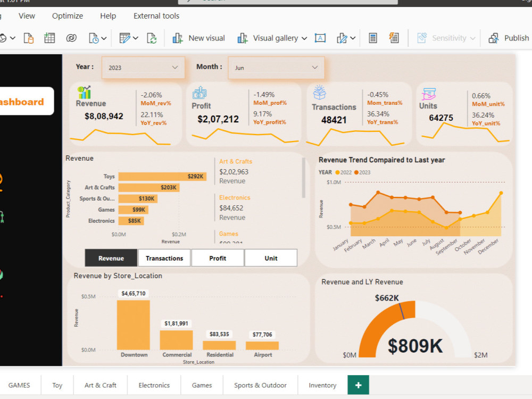Select the Airport store revenue column
532x399 pixels.
(262, 345)
